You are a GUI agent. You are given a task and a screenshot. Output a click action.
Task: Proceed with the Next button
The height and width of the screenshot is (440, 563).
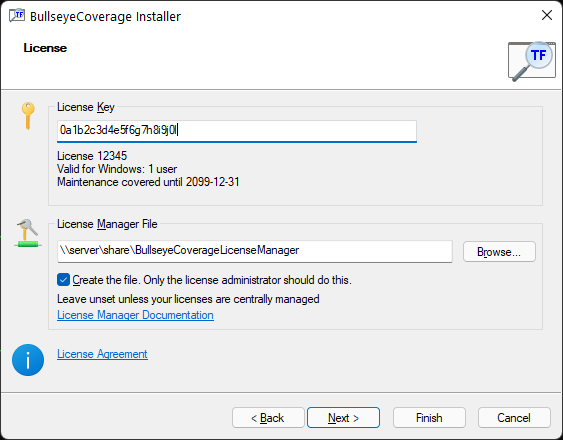coord(344,418)
